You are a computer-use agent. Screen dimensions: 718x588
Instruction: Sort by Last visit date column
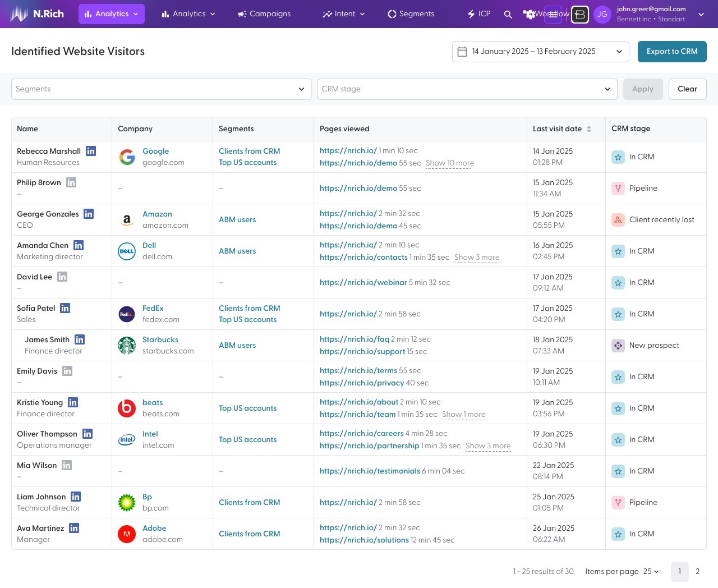561,129
